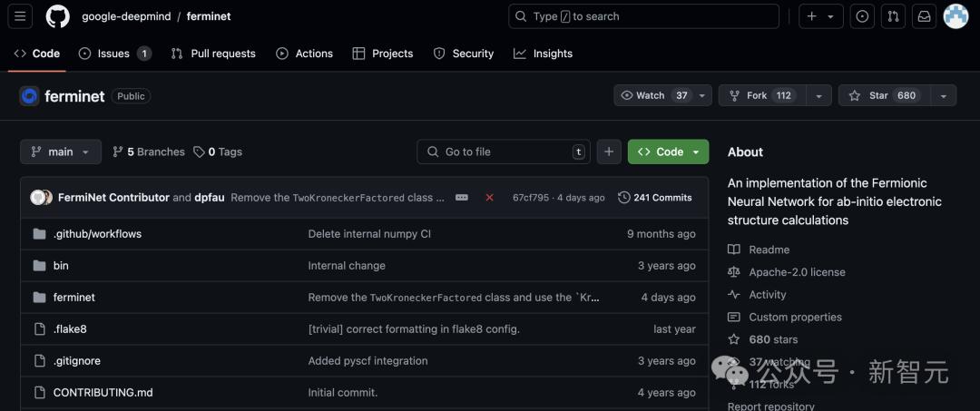Open pull requests icon in header
Viewport: 980px width, 411px height.
point(893,16)
